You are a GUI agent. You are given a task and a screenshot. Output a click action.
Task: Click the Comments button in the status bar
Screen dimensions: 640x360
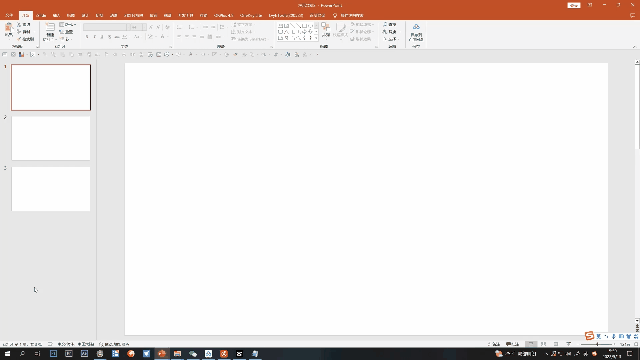pyautogui.click(x=513, y=344)
